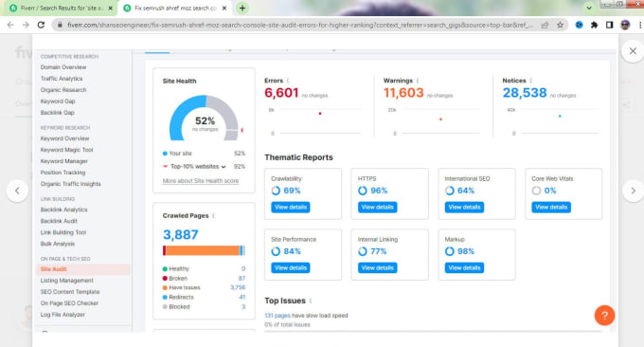Open a new browser tab

coord(242,9)
